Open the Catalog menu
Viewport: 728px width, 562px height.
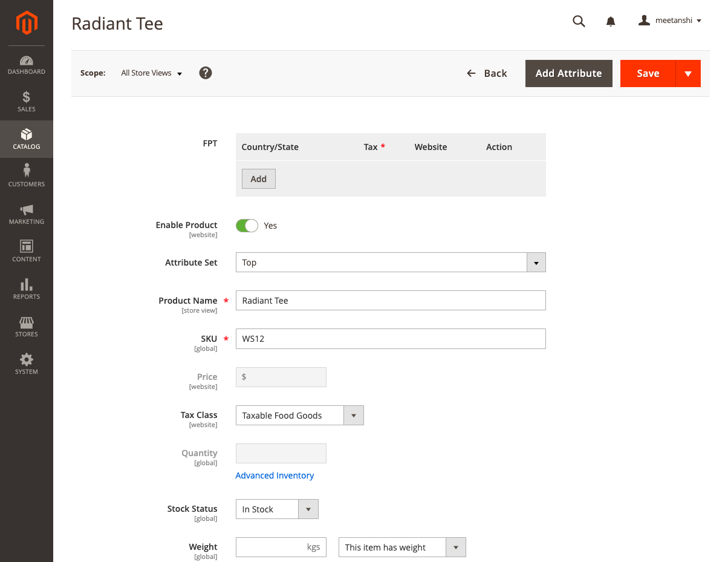[x=27, y=139]
